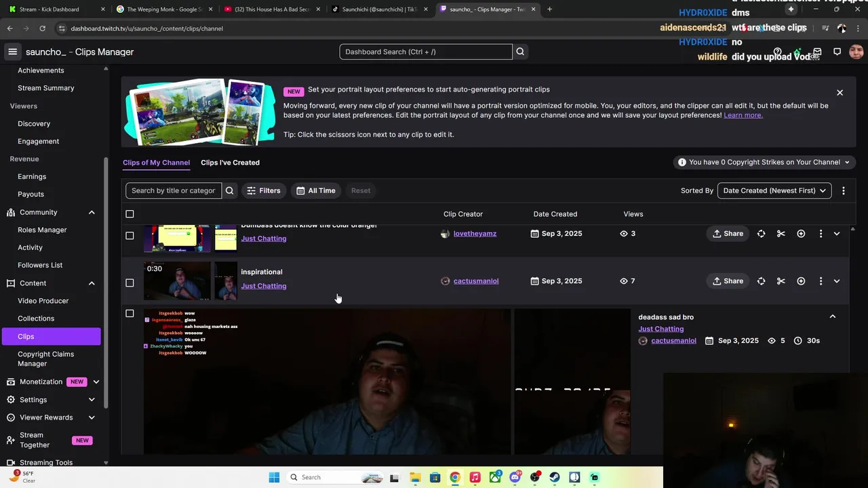
Task: Check the box for inspirational clip row
Action: click(130, 283)
